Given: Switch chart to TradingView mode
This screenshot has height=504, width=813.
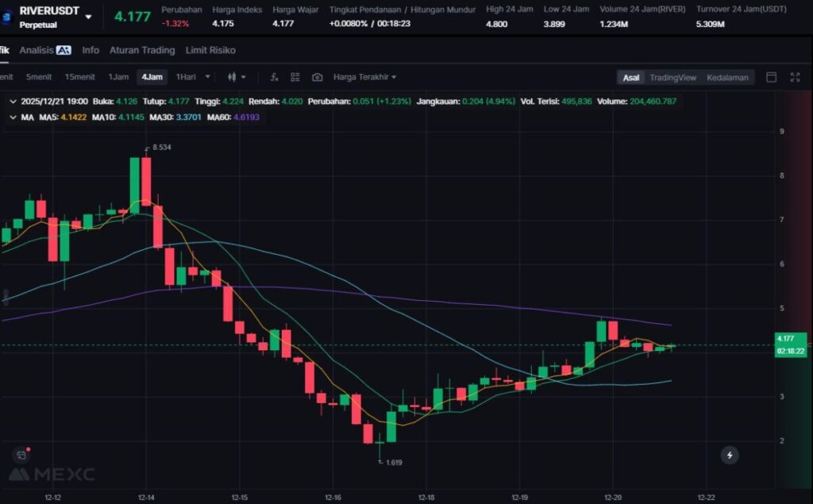Looking at the screenshot, I should [x=672, y=78].
